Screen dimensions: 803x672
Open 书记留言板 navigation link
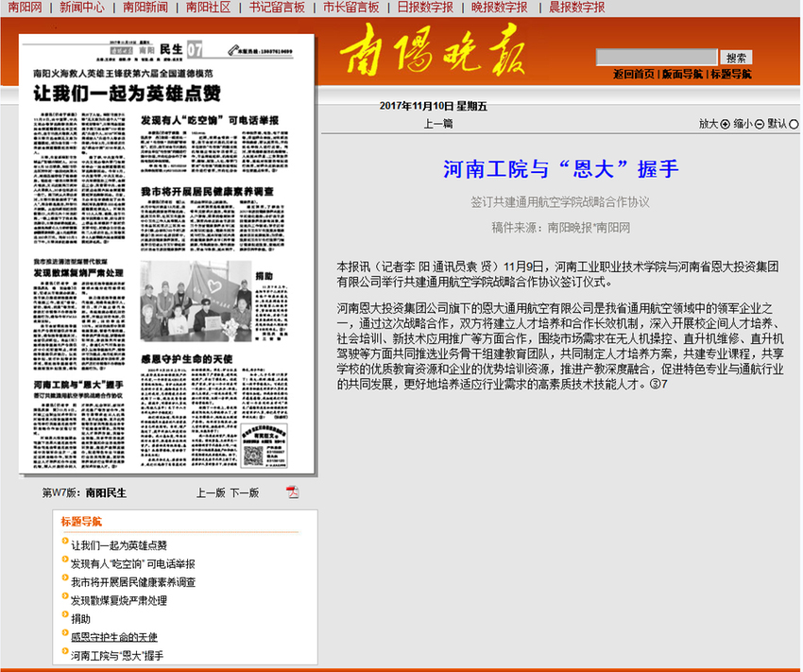point(277,8)
